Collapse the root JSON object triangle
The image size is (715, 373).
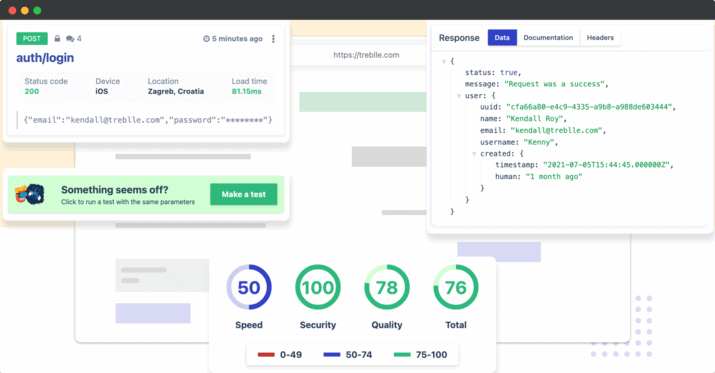point(444,61)
